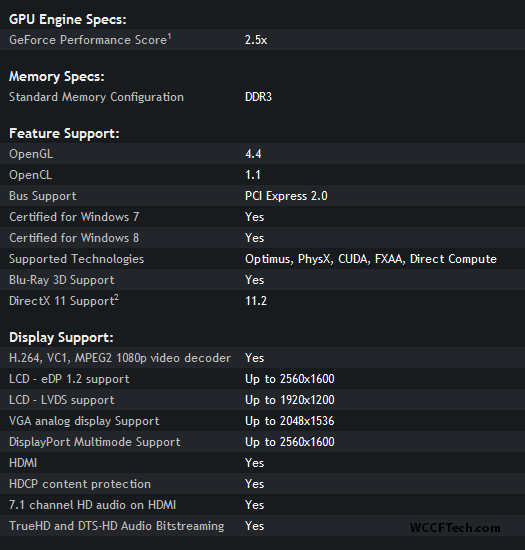Click the OpenCL 1.1 version value

[x=253, y=175]
